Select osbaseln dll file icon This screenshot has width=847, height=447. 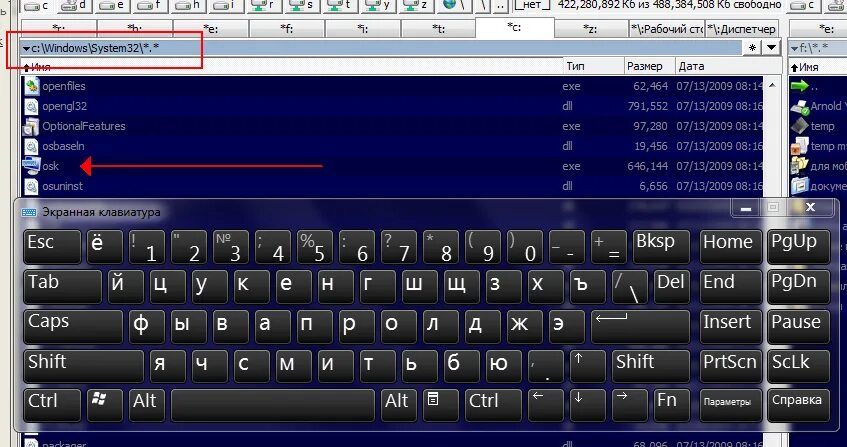pos(32,146)
